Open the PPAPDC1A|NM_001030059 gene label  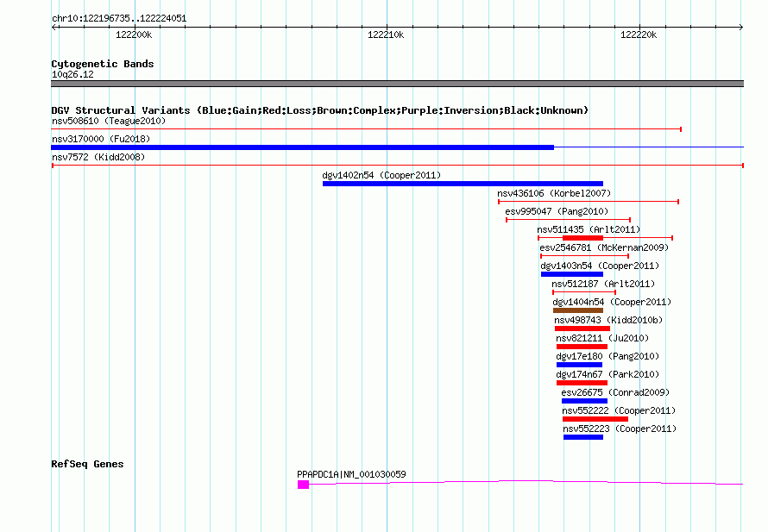tap(351, 475)
